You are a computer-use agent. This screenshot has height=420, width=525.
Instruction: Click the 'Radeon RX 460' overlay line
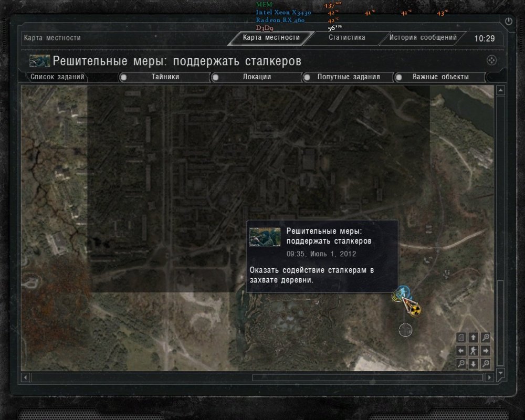280,20
